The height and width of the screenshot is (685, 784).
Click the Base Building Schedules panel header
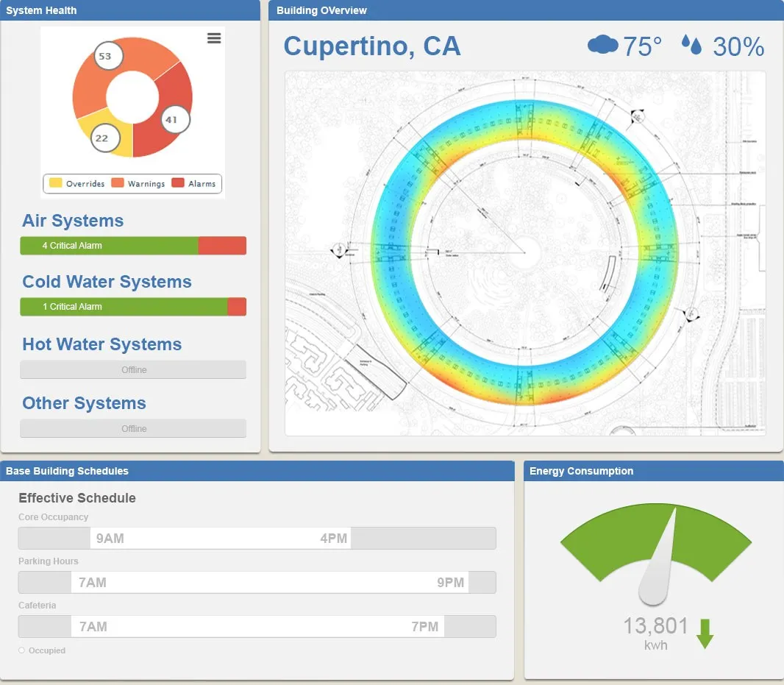(257, 471)
